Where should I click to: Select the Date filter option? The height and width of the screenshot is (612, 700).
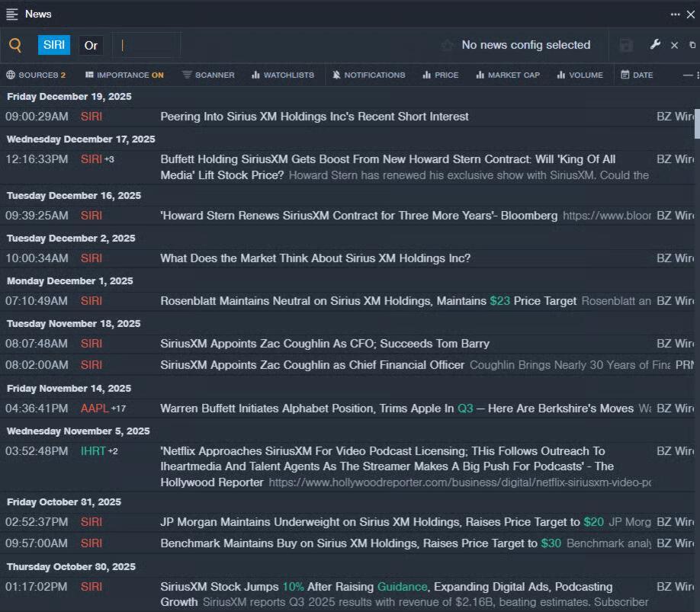[637, 75]
